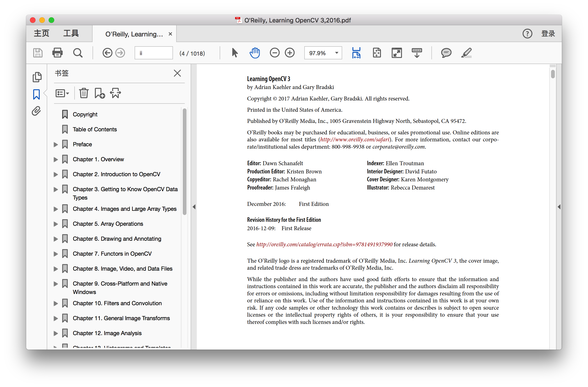The image size is (588, 387).
Task: Open the search magnifier tool
Action: (x=78, y=53)
